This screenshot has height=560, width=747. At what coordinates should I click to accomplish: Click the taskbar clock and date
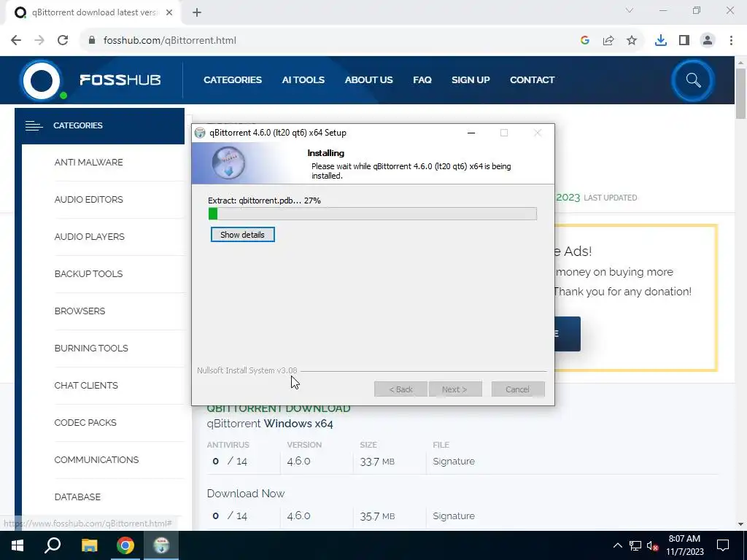[x=684, y=545]
